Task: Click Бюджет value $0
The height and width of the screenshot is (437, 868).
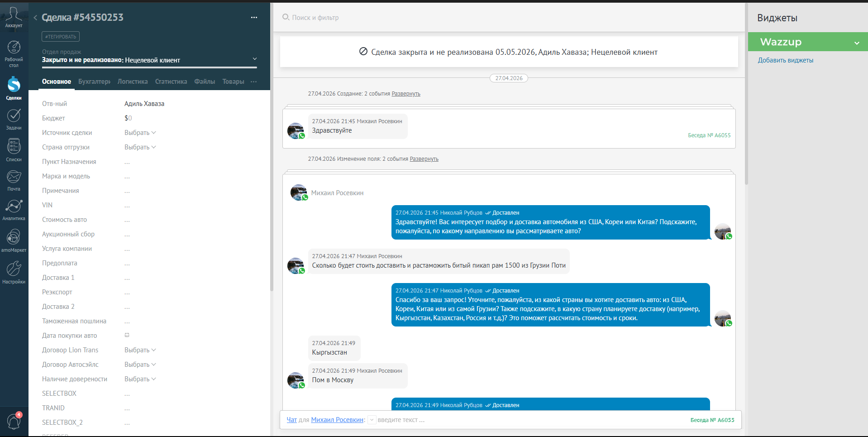Action: click(128, 118)
